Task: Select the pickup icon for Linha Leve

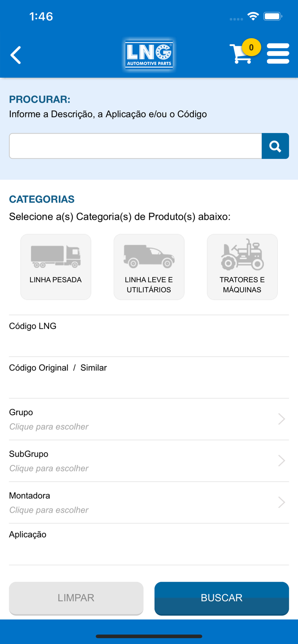Action: coord(149,254)
